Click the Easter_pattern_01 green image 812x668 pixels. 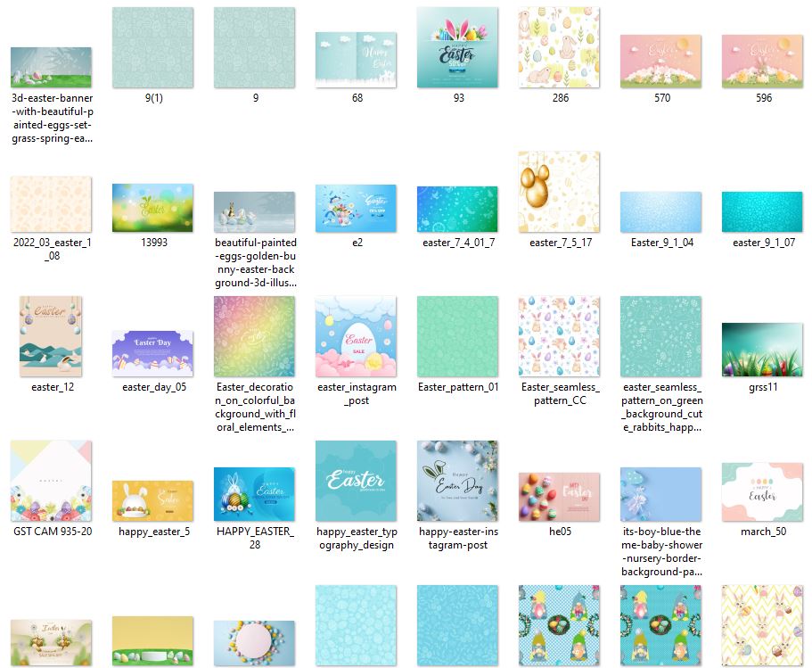[458, 336]
